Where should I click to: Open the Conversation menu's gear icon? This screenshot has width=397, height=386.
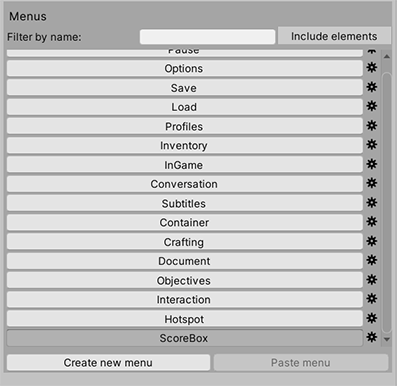click(372, 183)
